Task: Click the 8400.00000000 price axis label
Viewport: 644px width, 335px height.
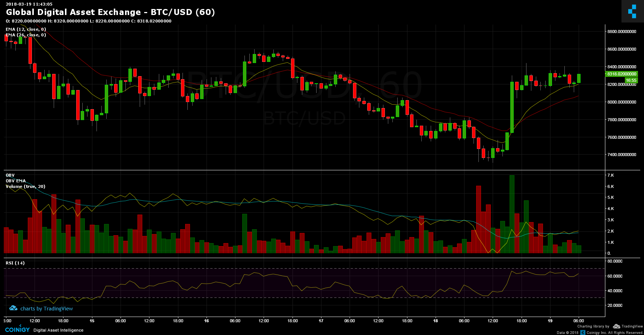Action: tap(622, 67)
